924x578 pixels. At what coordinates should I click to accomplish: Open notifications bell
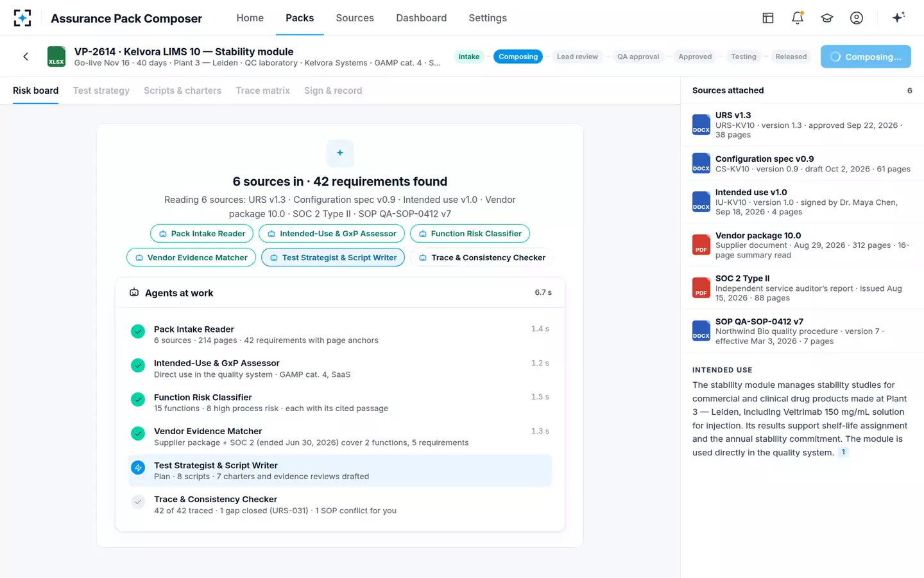pyautogui.click(x=798, y=18)
